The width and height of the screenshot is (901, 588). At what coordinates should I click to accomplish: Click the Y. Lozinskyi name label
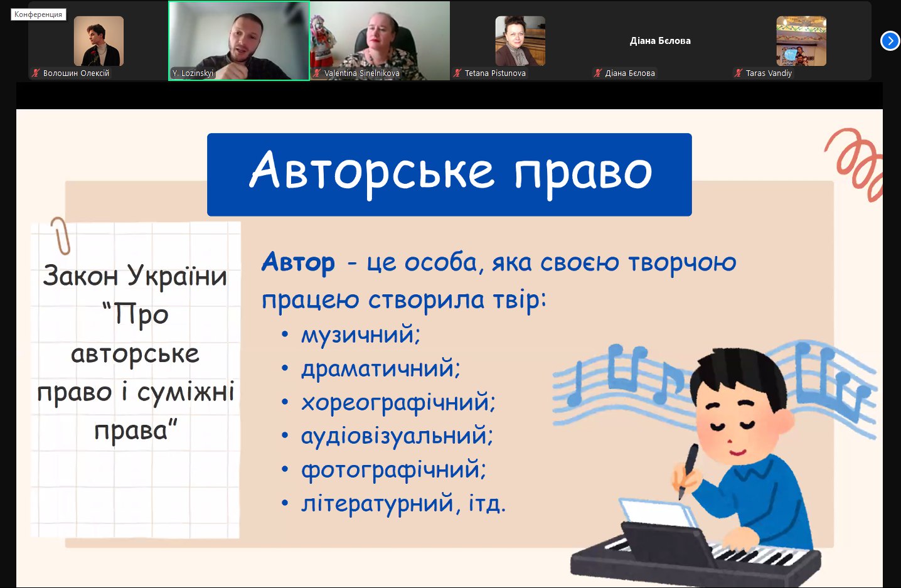pyautogui.click(x=193, y=73)
